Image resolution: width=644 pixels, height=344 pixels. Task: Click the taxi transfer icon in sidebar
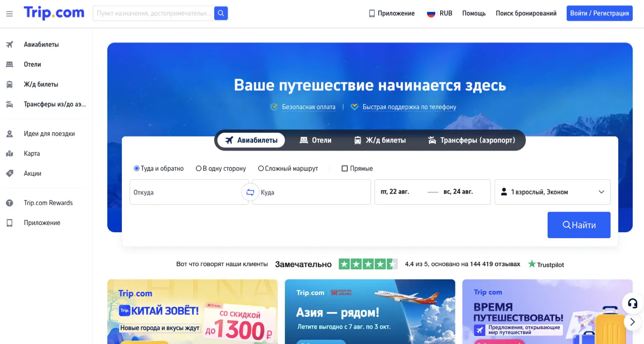(x=10, y=104)
